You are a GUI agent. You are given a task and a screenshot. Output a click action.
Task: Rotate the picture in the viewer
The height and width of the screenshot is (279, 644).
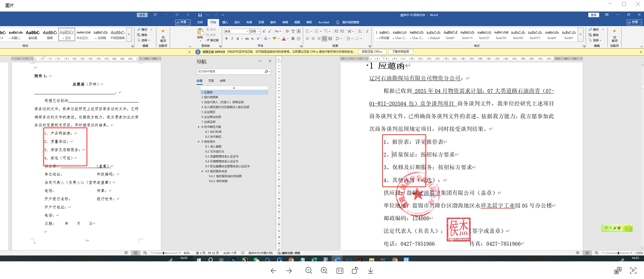(x=355, y=271)
